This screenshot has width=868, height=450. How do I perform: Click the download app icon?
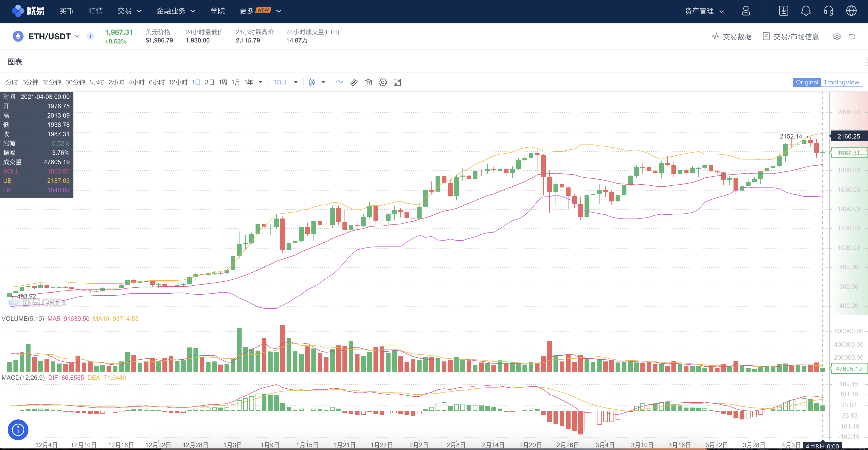click(x=783, y=11)
